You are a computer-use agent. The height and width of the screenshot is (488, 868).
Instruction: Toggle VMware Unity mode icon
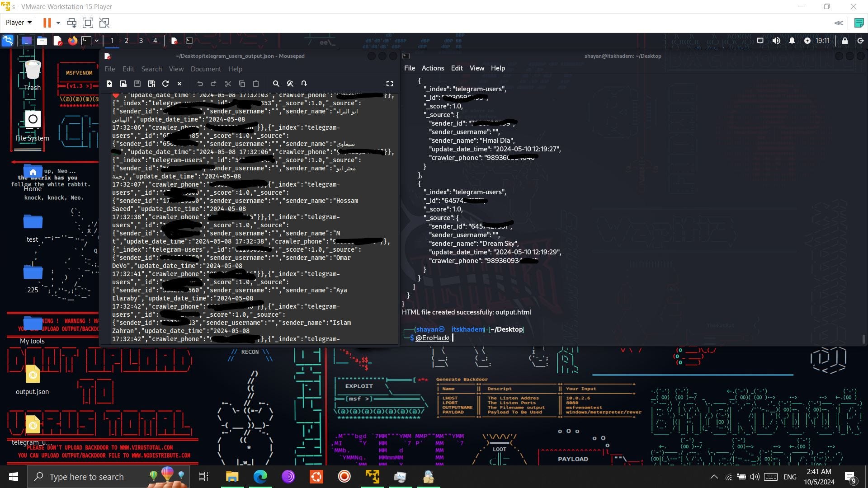[104, 23]
